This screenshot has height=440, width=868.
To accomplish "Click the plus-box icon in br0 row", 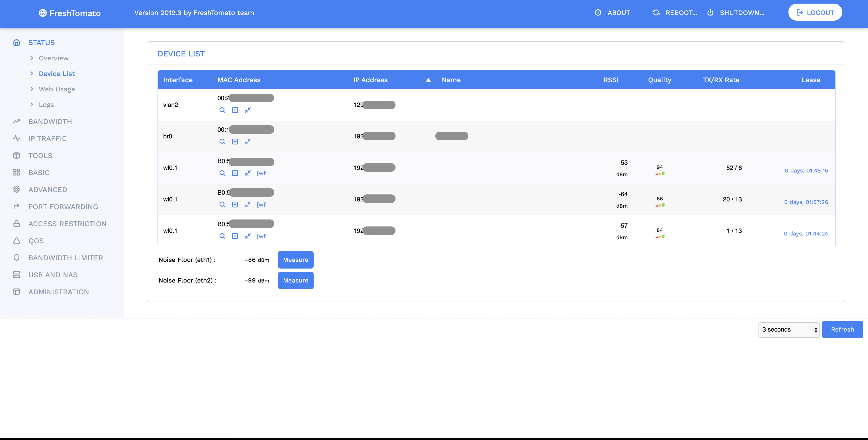I will 235,142.
